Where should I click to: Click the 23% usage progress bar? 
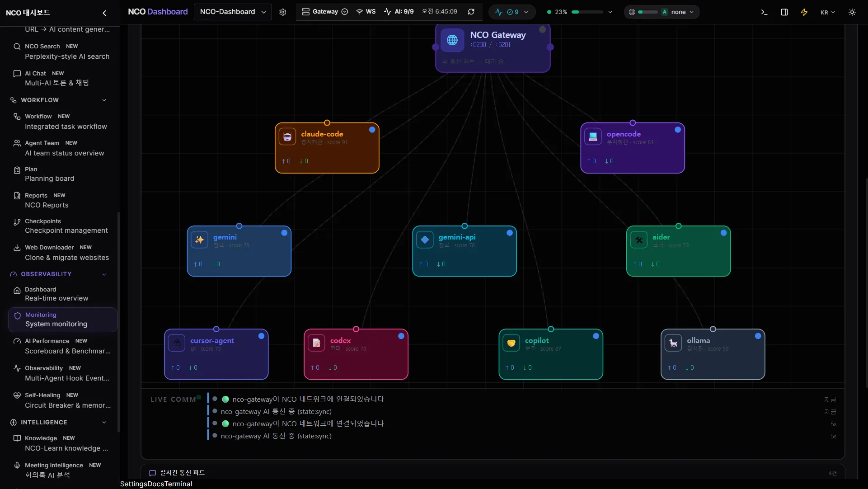[587, 12]
